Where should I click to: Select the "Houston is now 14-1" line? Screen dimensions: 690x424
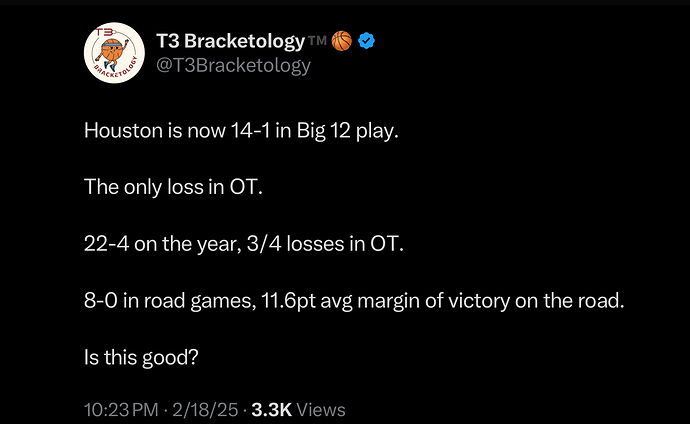241,131
